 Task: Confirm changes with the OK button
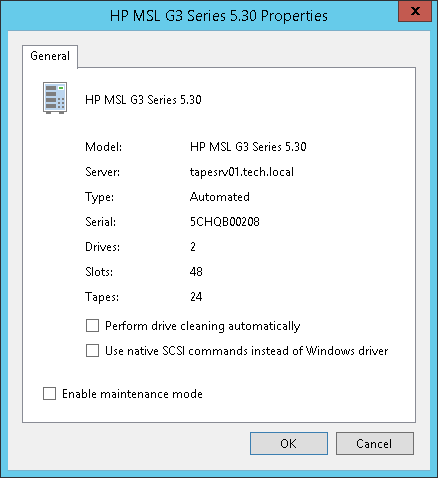[289, 444]
